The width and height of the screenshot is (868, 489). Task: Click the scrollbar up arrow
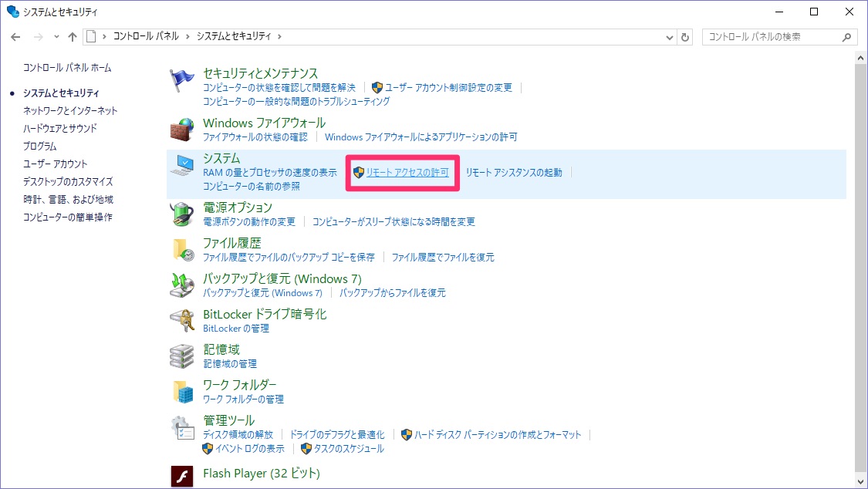tap(860, 58)
